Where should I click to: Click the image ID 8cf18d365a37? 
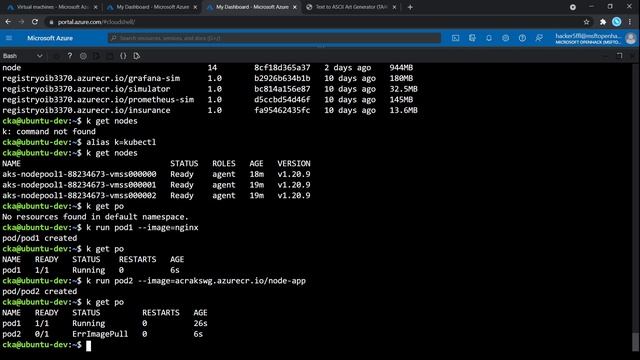tap(282, 68)
